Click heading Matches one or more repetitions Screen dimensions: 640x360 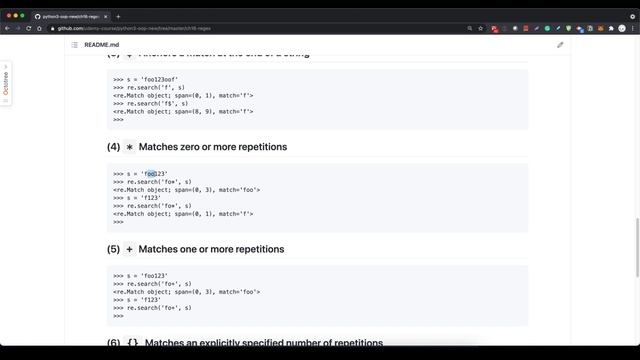[x=211, y=249]
